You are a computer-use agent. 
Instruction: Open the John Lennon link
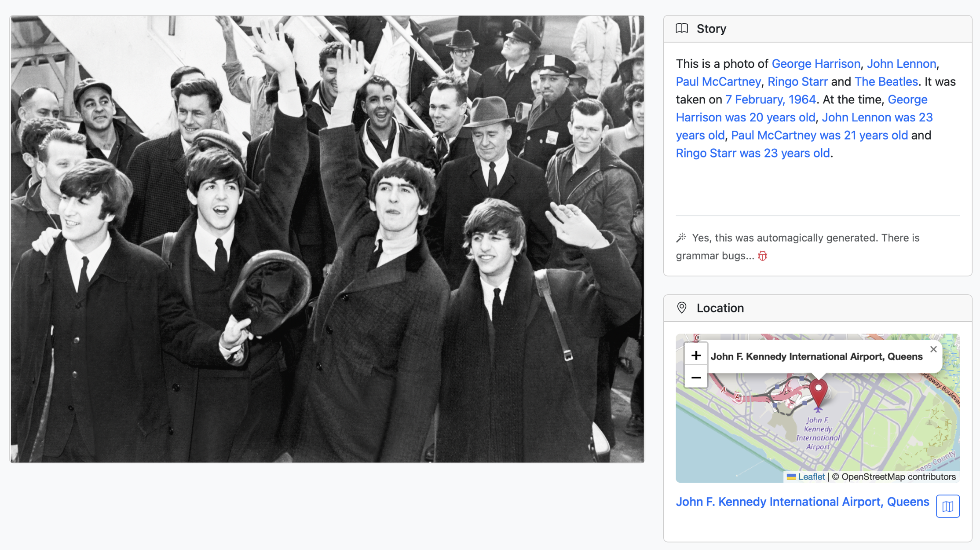[x=901, y=63]
